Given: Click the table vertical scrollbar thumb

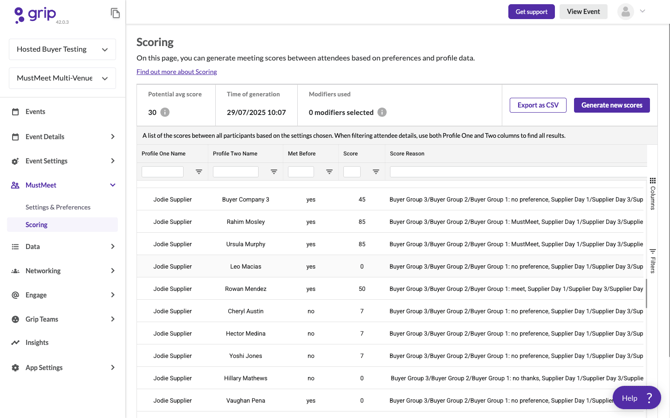Looking at the screenshot, I should (x=646, y=293).
